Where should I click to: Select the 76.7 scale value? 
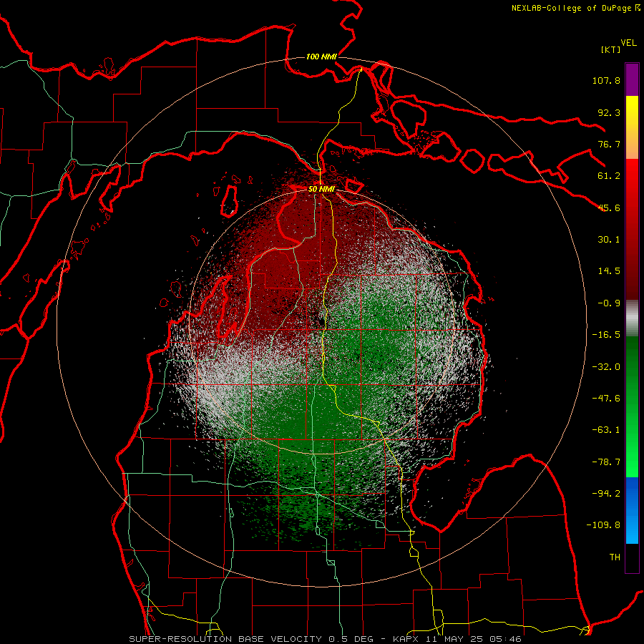click(609, 144)
